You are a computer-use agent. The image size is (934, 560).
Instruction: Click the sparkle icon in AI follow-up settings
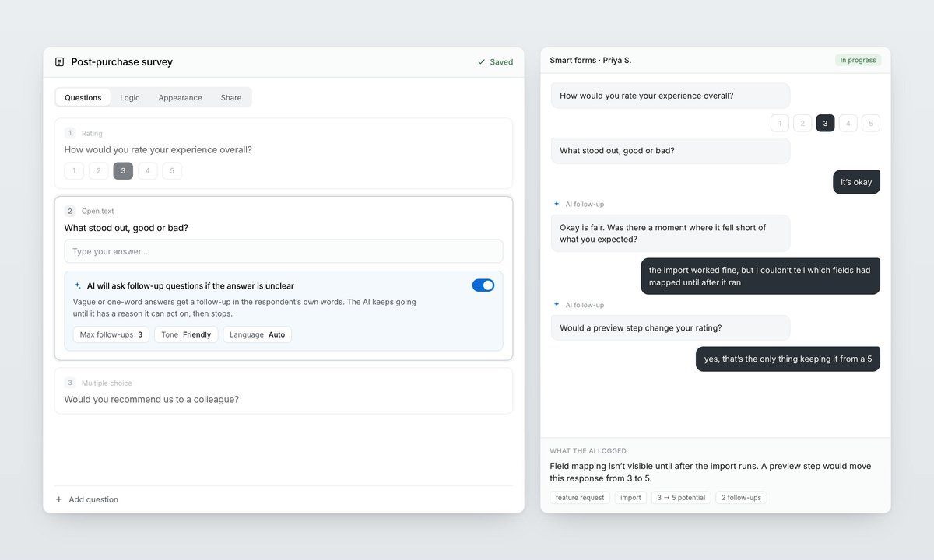[78, 285]
